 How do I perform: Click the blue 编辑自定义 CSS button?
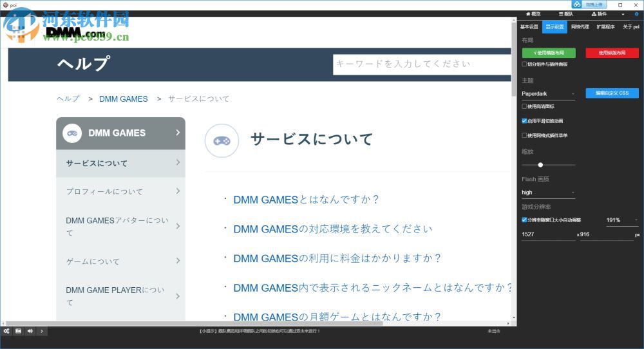pyautogui.click(x=612, y=93)
